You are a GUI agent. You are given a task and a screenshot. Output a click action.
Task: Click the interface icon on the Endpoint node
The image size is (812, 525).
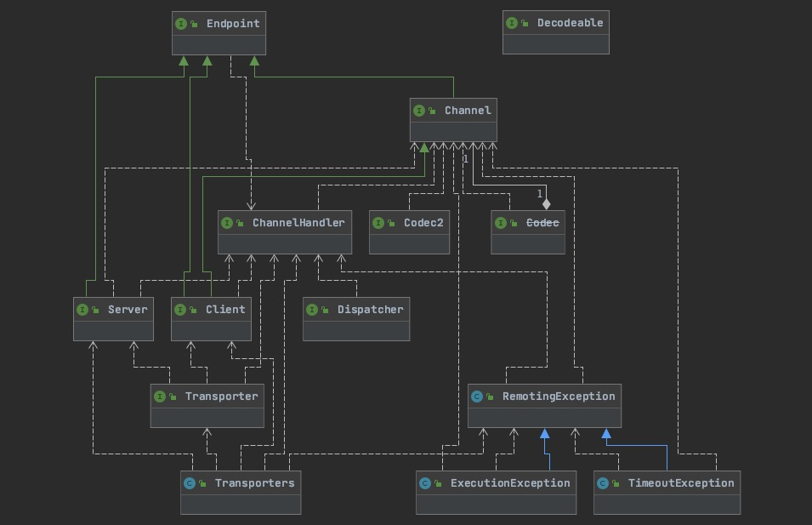[180, 24]
